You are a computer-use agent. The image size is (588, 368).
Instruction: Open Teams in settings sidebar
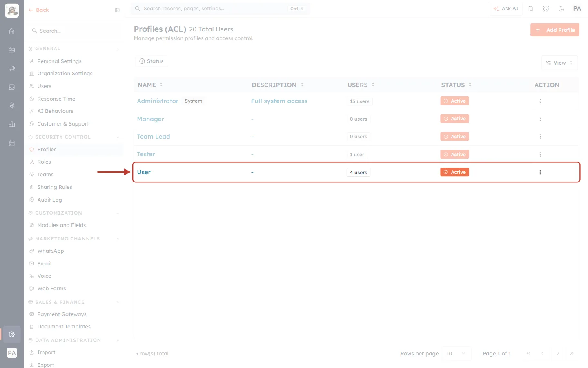coord(45,175)
